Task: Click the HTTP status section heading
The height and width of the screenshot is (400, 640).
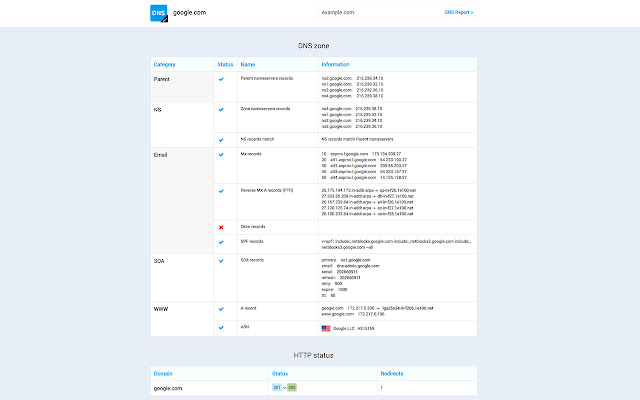Action: click(x=313, y=356)
